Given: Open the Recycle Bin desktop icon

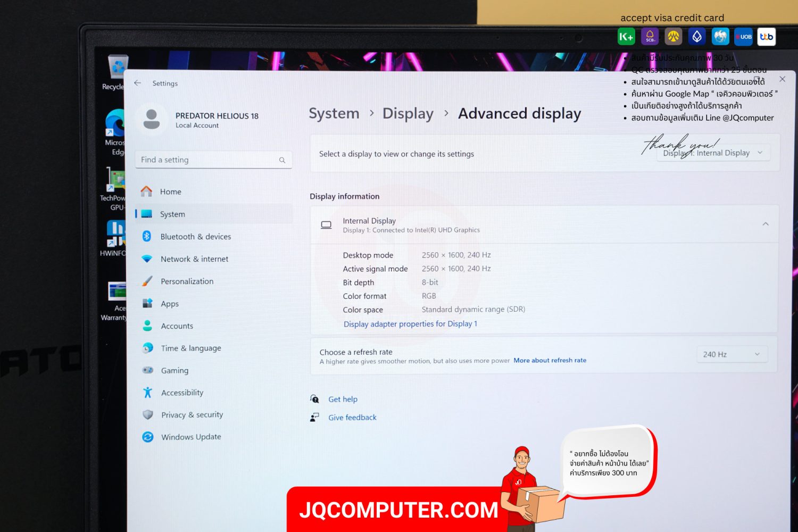Looking at the screenshot, I should (x=117, y=72).
